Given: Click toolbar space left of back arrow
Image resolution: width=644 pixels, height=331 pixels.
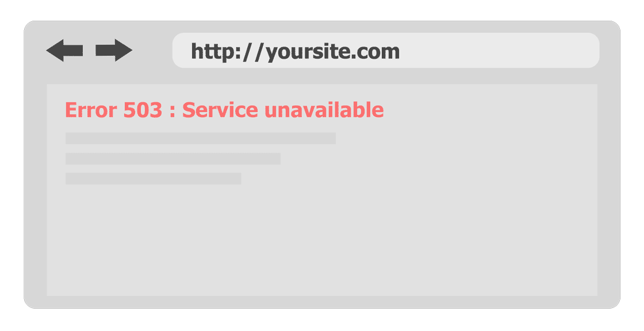Looking at the screenshot, I should point(35,51).
